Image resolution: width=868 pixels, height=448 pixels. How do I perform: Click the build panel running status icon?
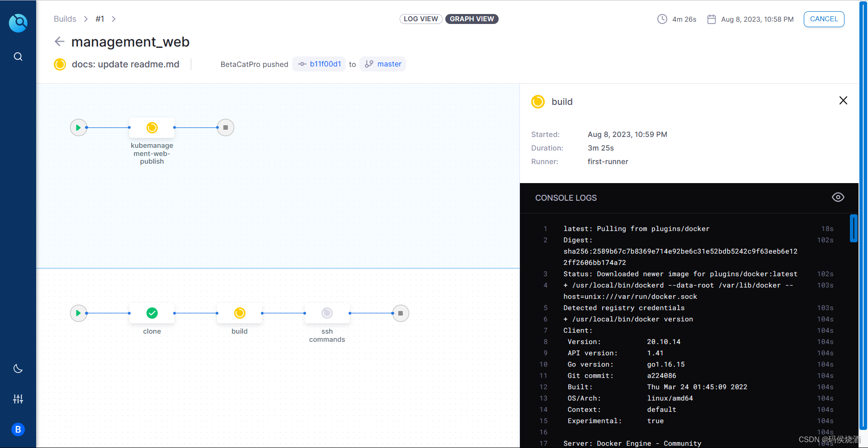(x=538, y=102)
